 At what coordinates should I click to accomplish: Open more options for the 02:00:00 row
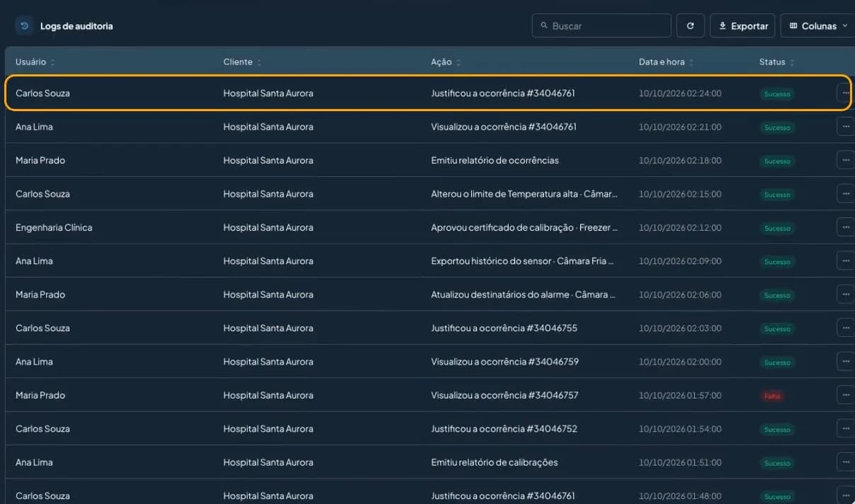click(x=845, y=361)
